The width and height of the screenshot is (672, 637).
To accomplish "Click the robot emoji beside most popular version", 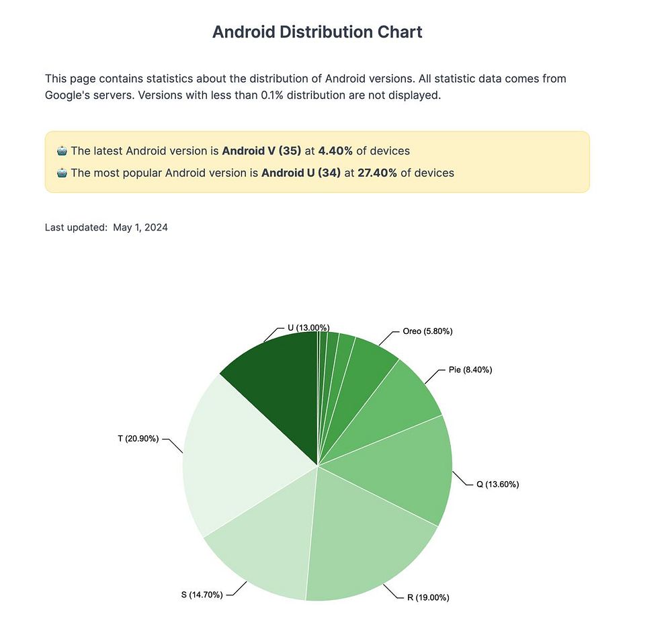I will pos(62,173).
